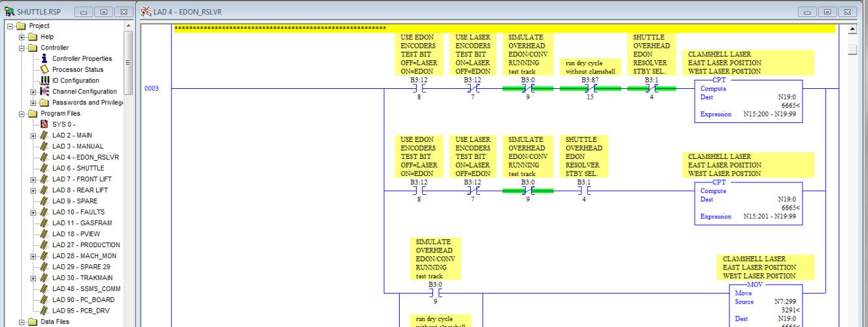Open SYS 0 program file icon
Screen dimensions: 868x327
coord(44,124)
